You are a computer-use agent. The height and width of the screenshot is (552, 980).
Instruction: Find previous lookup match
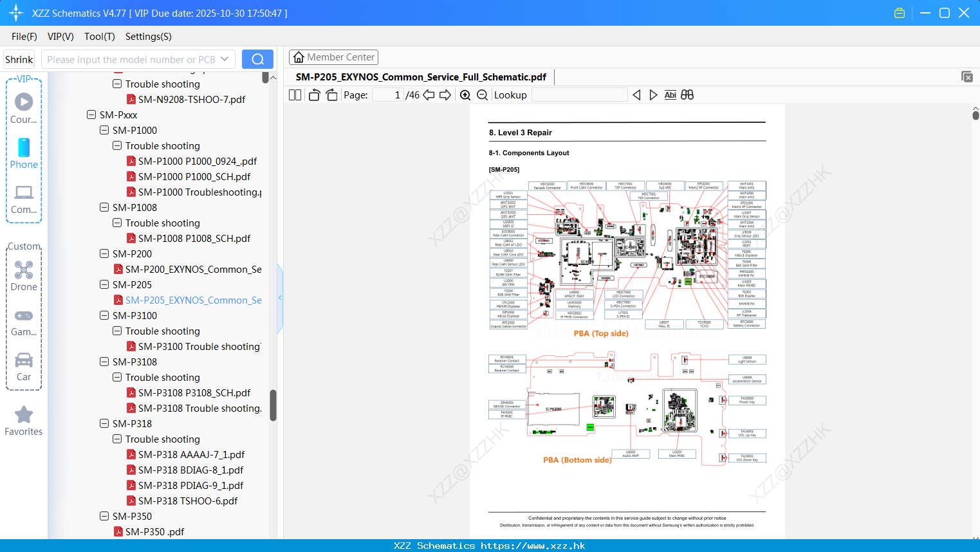(636, 95)
